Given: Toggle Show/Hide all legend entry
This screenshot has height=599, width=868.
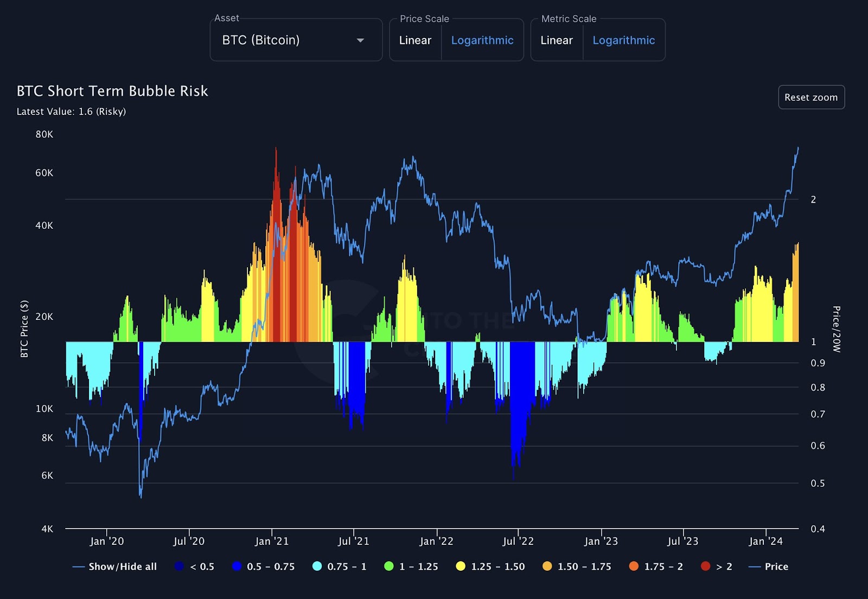Looking at the screenshot, I should coord(114,566).
